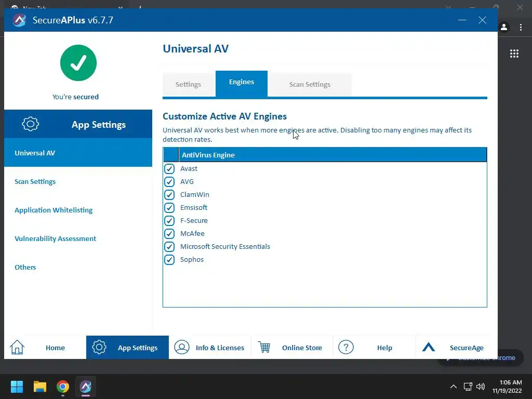This screenshot has height=399, width=532.
Task: Click the Home house icon
Action: [17, 348]
